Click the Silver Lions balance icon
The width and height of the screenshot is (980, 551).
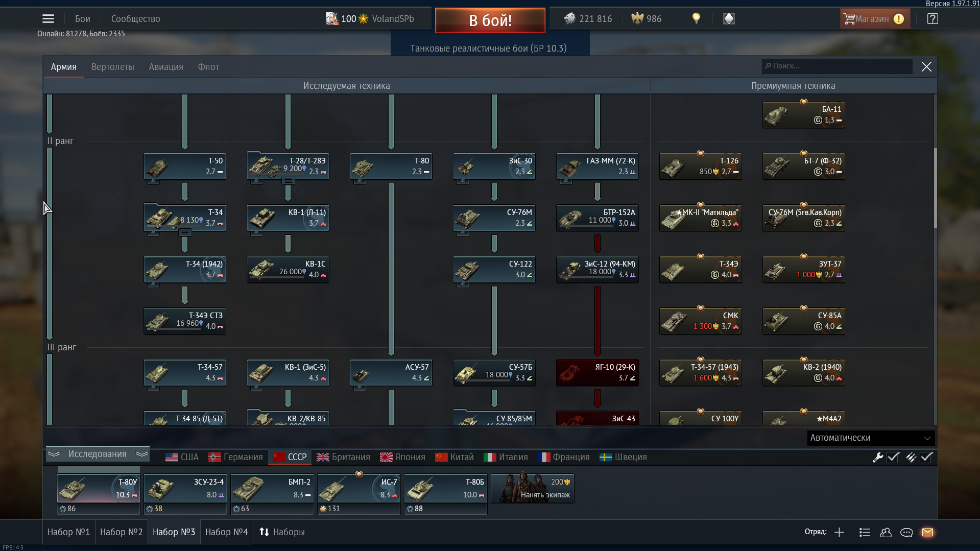coord(569,19)
